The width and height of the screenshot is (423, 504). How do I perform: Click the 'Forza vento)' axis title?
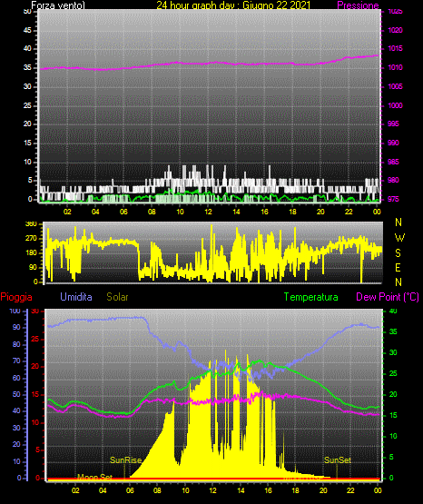pos(58,5)
